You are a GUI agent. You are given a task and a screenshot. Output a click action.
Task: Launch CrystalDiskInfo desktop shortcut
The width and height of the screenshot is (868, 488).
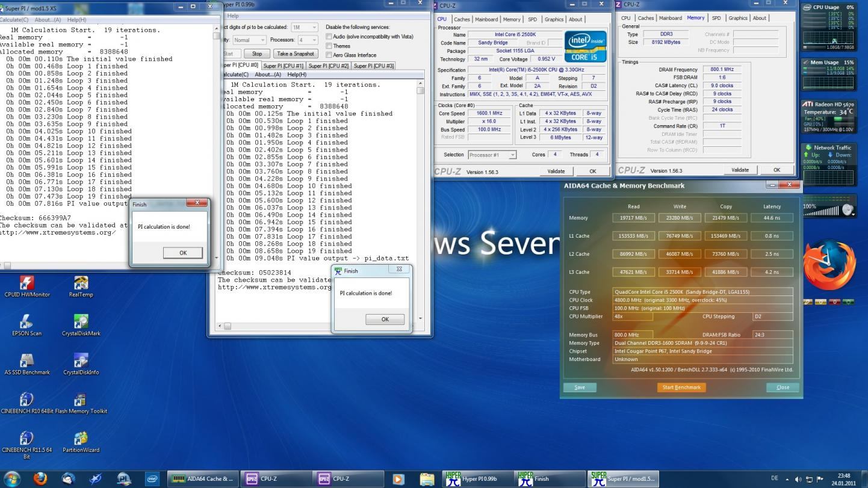pos(81,364)
